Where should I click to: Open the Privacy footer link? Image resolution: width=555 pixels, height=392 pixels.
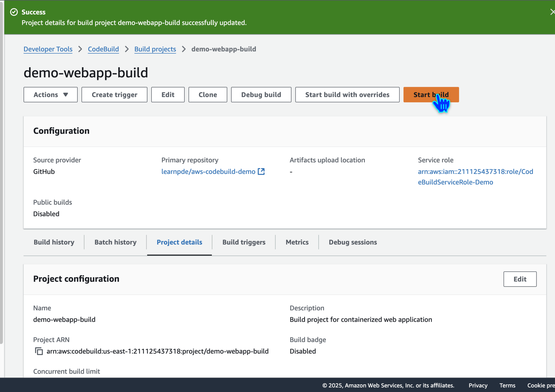pos(478,385)
